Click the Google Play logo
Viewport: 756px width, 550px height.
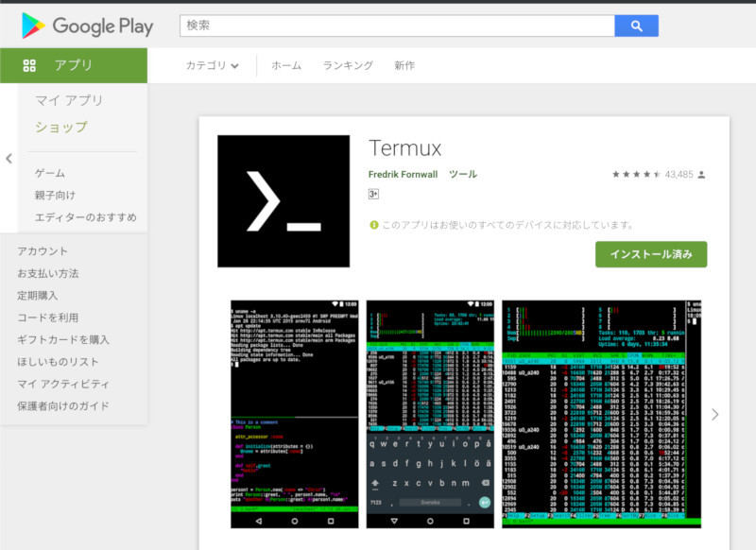pos(87,26)
